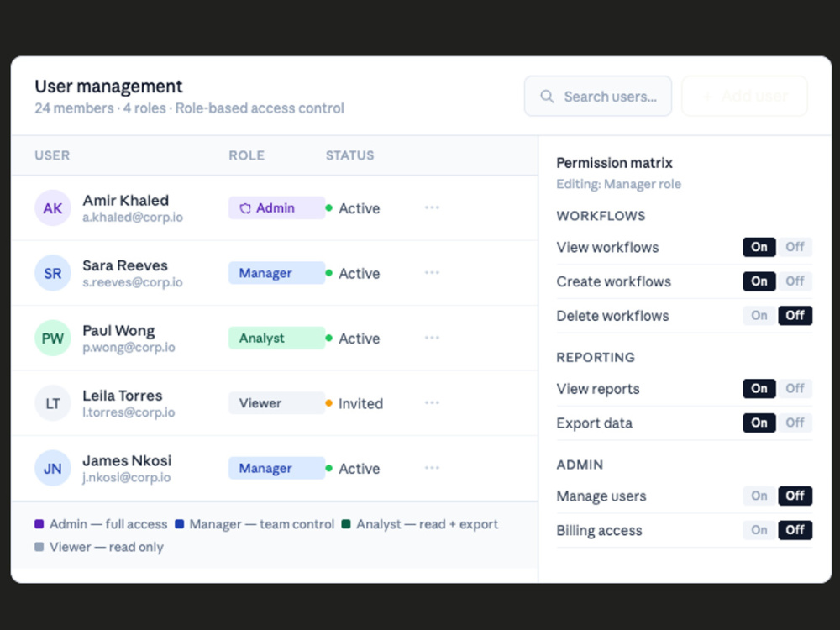
Task: Select Manage users Off option
Action: click(795, 496)
